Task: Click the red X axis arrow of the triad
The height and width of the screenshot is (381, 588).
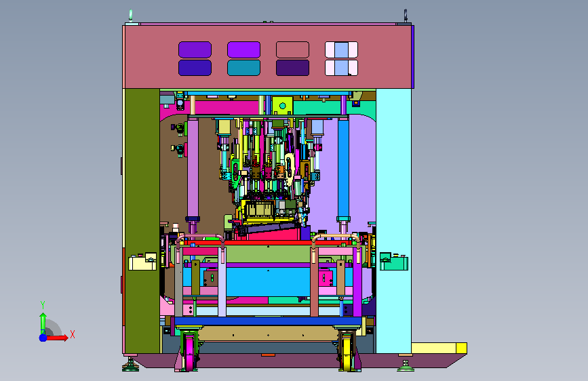Action: 58,338
